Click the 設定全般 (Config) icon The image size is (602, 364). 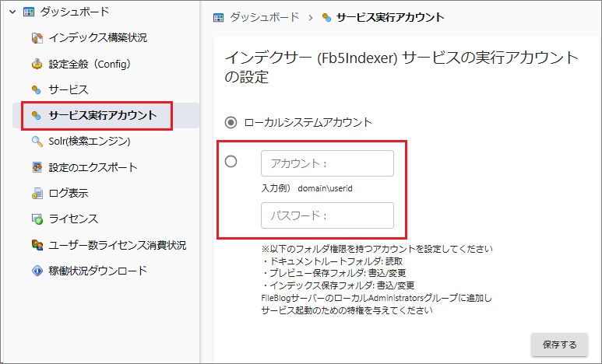pyautogui.click(x=37, y=64)
